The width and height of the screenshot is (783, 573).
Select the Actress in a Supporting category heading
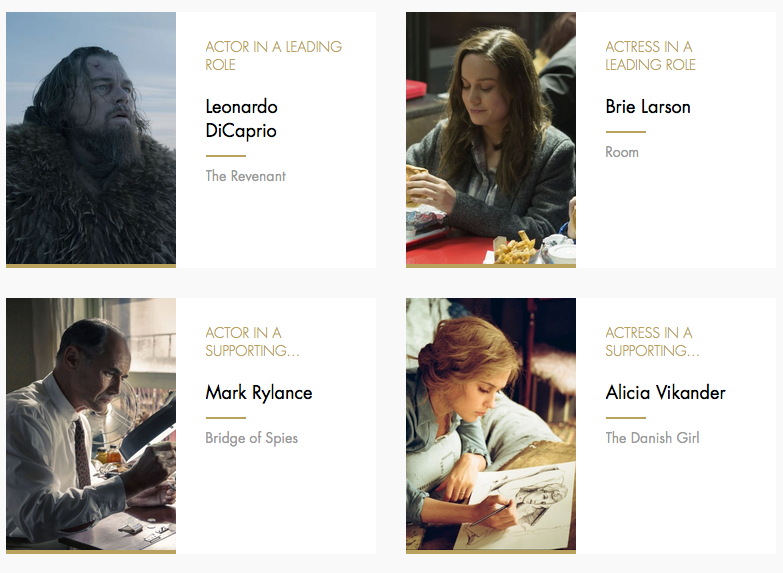[652, 342]
